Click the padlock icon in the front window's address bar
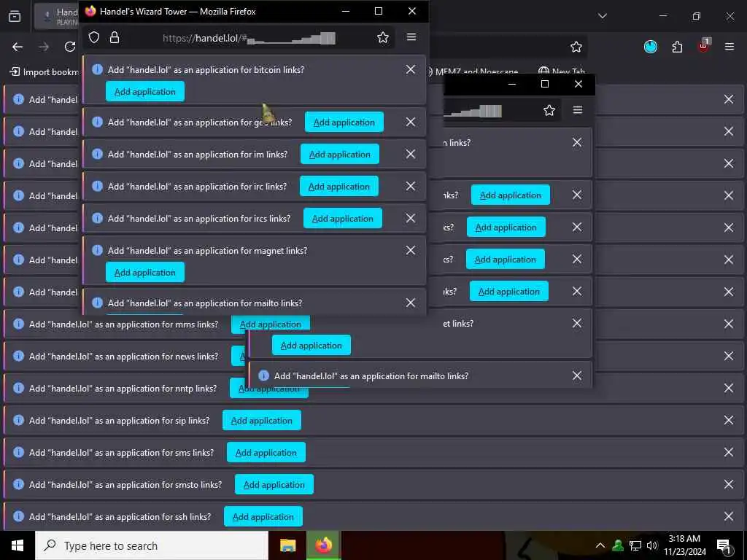This screenshot has width=747, height=560. pos(115,38)
